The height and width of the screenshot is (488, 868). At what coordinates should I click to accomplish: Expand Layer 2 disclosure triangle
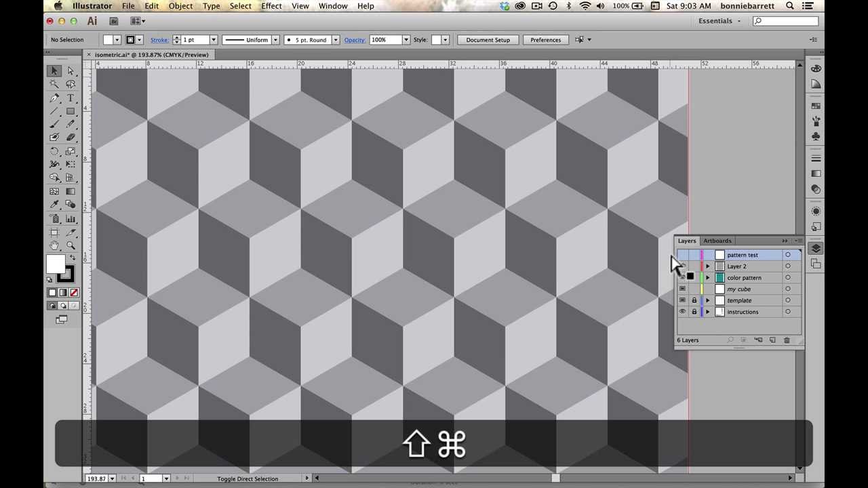click(x=708, y=266)
